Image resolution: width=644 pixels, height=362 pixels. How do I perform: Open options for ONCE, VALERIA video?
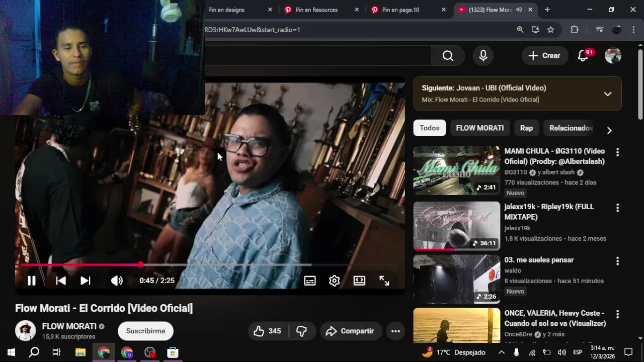point(617,314)
